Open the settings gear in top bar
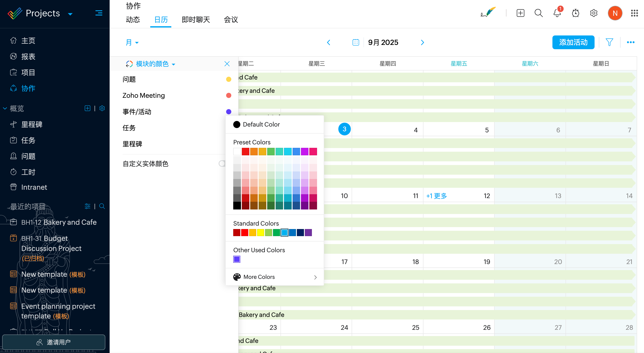This screenshot has height=353, width=644. pyautogui.click(x=594, y=13)
